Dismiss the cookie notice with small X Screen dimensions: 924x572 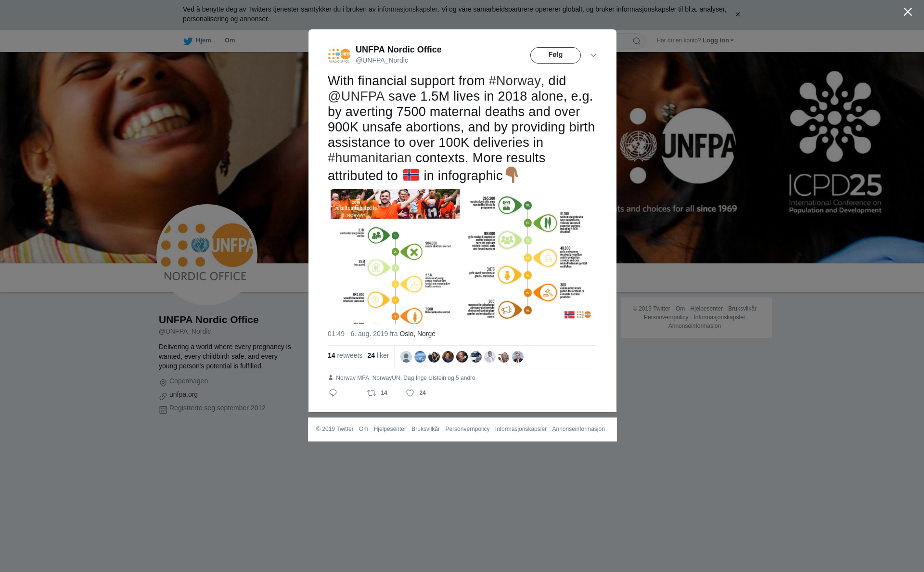point(737,14)
